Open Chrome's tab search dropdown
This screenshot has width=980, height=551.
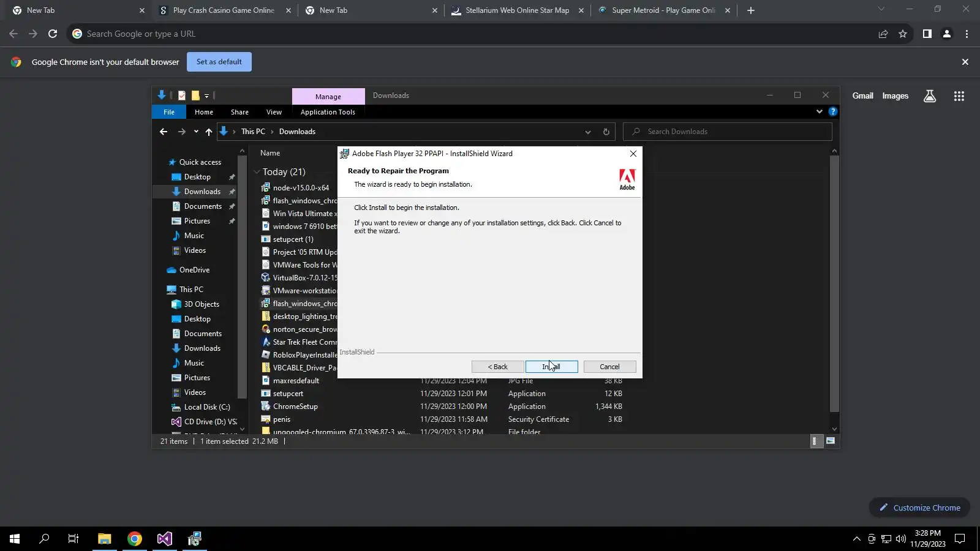tap(881, 9)
